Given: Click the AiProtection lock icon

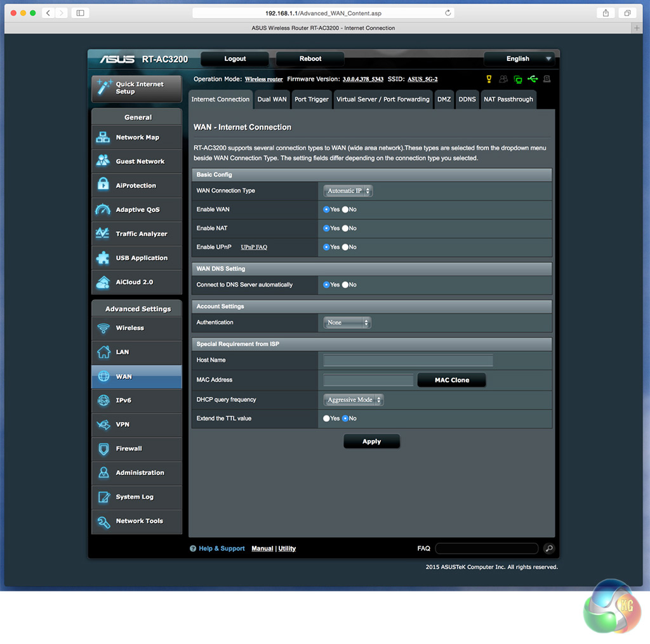Looking at the screenshot, I should [x=103, y=185].
